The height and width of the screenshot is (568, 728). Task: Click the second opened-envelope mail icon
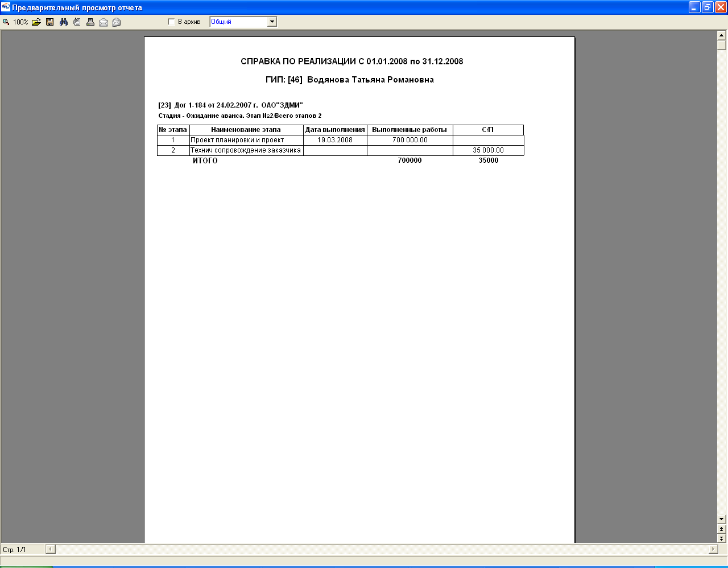tap(117, 22)
